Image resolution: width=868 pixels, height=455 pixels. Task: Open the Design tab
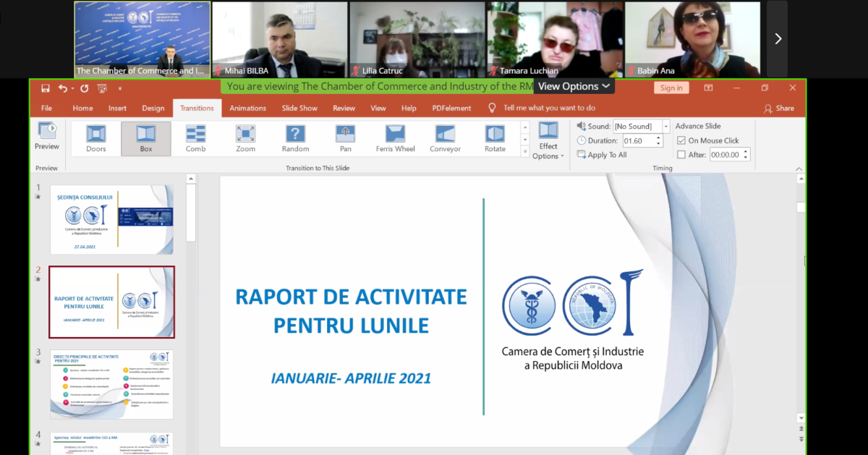[153, 108]
